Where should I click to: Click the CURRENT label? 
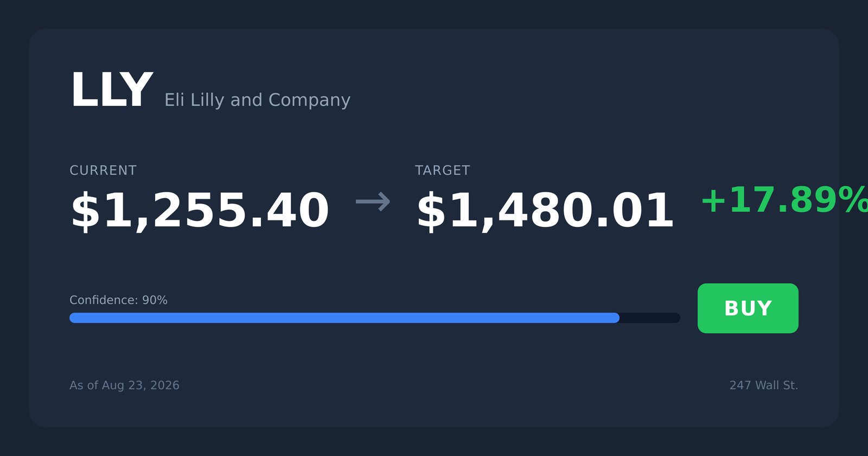[x=103, y=170]
